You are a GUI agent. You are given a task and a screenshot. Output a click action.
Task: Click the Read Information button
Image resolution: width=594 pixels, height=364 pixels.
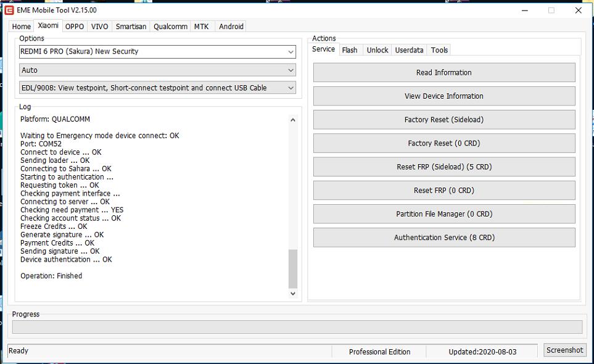[444, 72]
